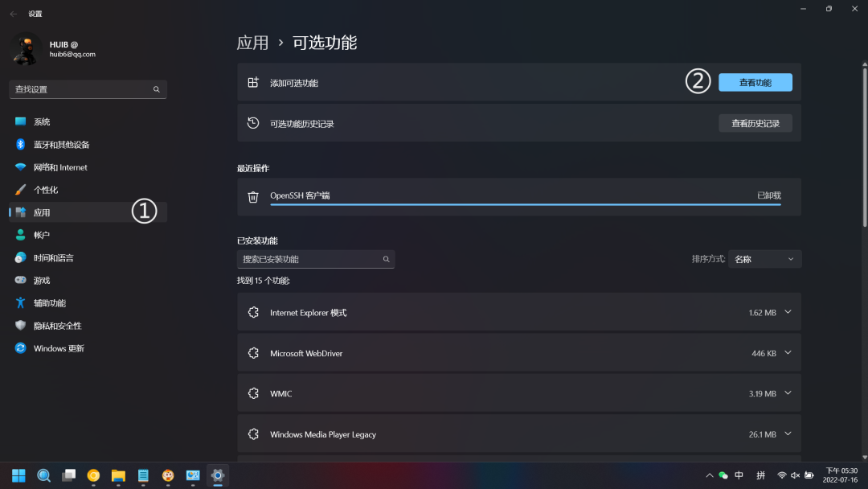Go to 网络和 Internet settings
This screenshot has height=489, width=868.
(x=88, y=167)
